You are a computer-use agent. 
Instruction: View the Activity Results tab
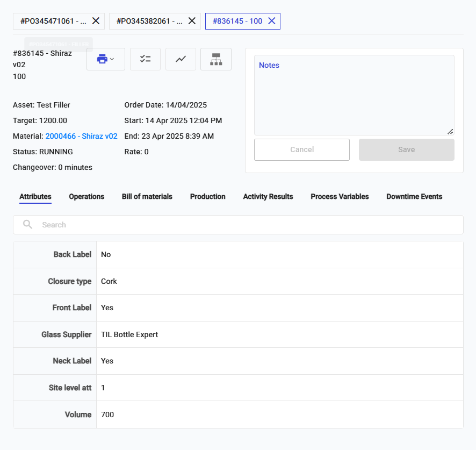coord(268,197)
